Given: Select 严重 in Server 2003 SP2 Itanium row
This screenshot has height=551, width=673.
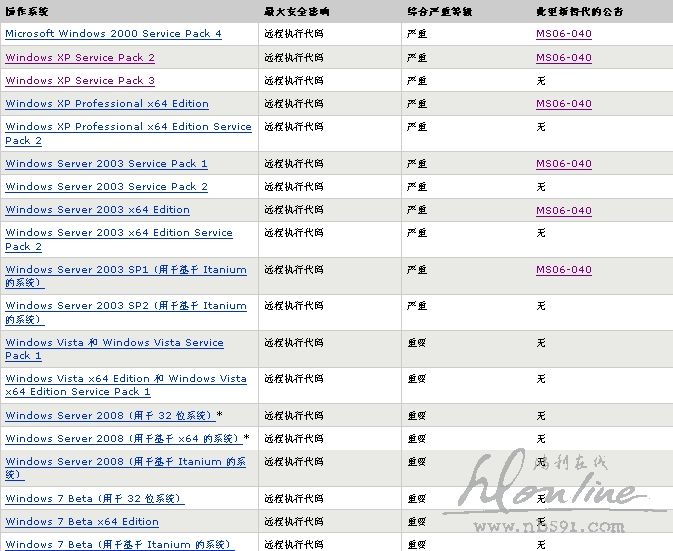Looking at the screenshot, I should (x=417, y=306).
